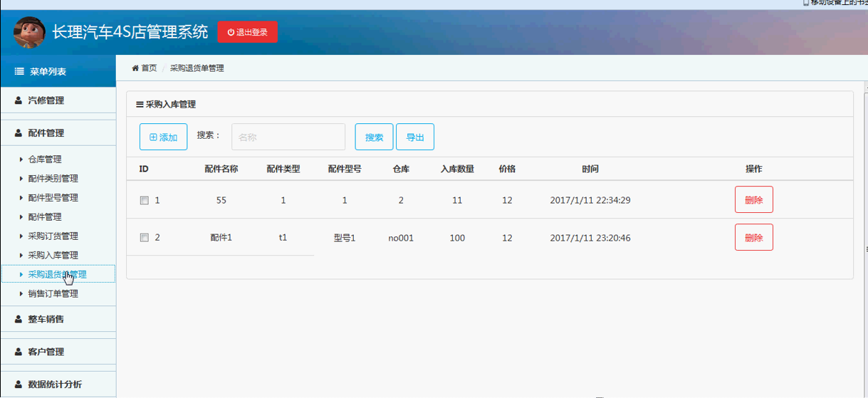Click the person icon beside 整车销售
This screenshot has height=398, width=868.
[19, 319]
